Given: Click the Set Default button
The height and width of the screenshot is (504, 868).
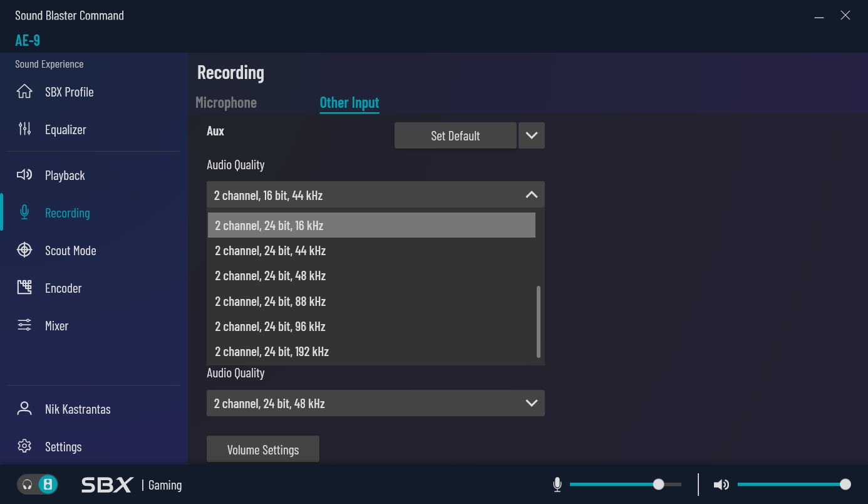Looking at the screenshot, I should point(455,135).
